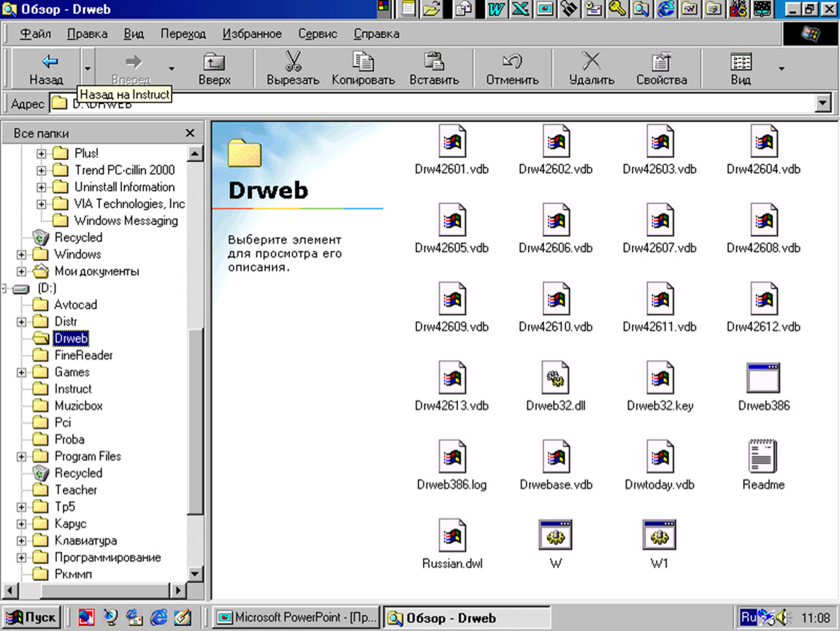Click the address bar path field
This screenshot has height=631, width=840.
pos(432,103)
